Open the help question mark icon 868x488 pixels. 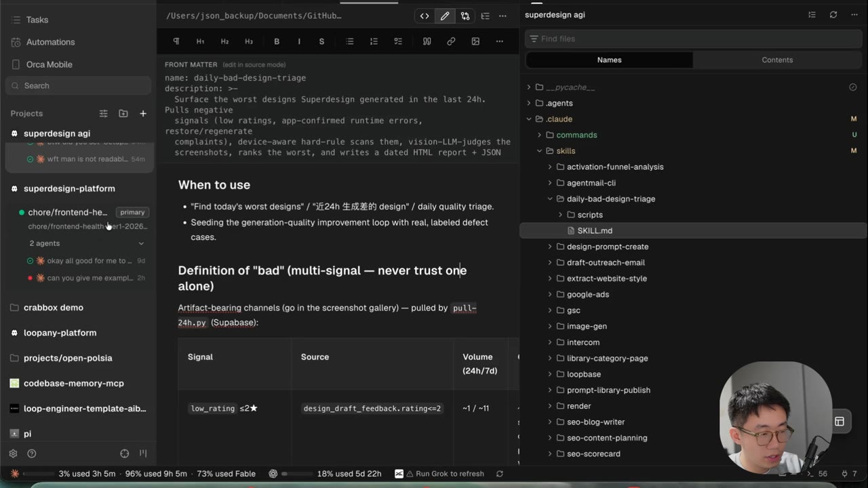(x=32, y=453)
